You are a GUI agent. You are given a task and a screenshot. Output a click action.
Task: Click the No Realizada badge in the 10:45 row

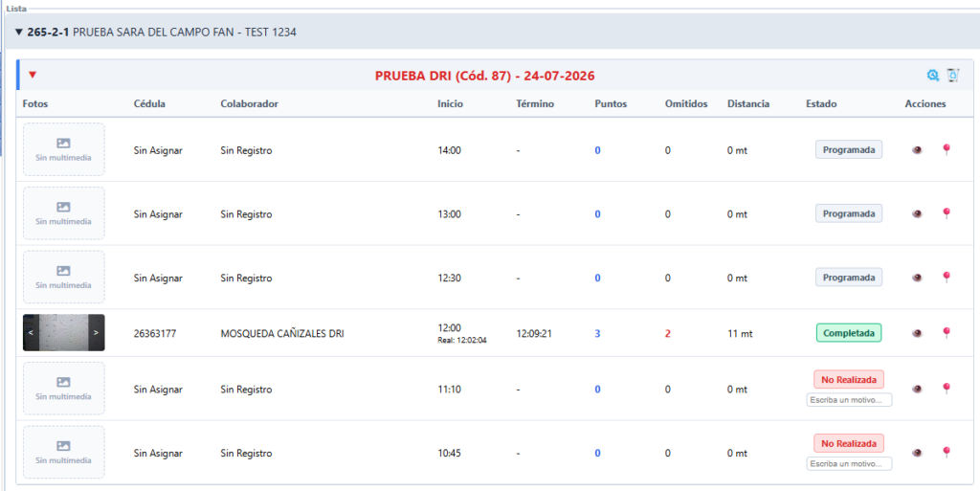pyautogui.click(x=849, y=443)
